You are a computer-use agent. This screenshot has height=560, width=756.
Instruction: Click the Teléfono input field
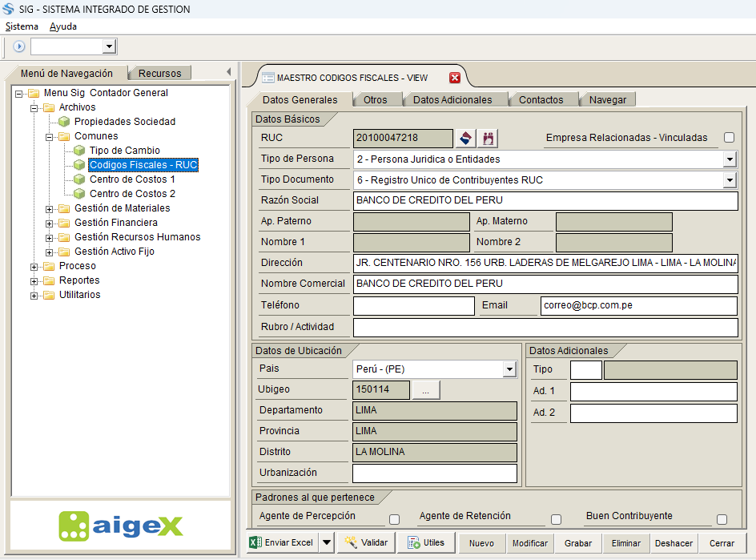pos(414,306)
